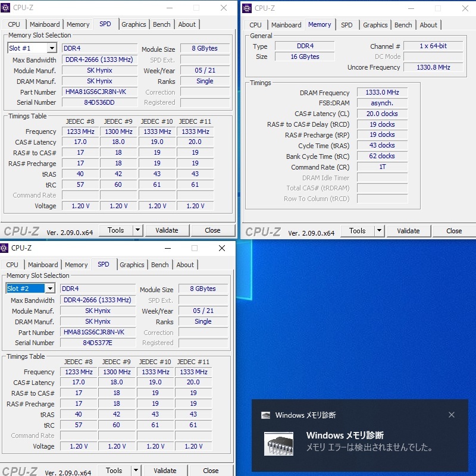Click serial number field 84D5377E
Screen dimensions: 476x476
pos(98,343)
